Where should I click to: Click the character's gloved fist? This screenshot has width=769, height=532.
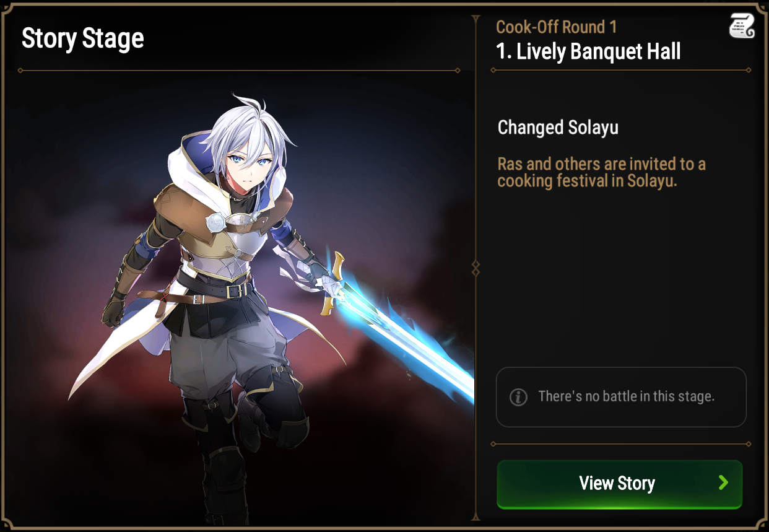coord(113,310)
